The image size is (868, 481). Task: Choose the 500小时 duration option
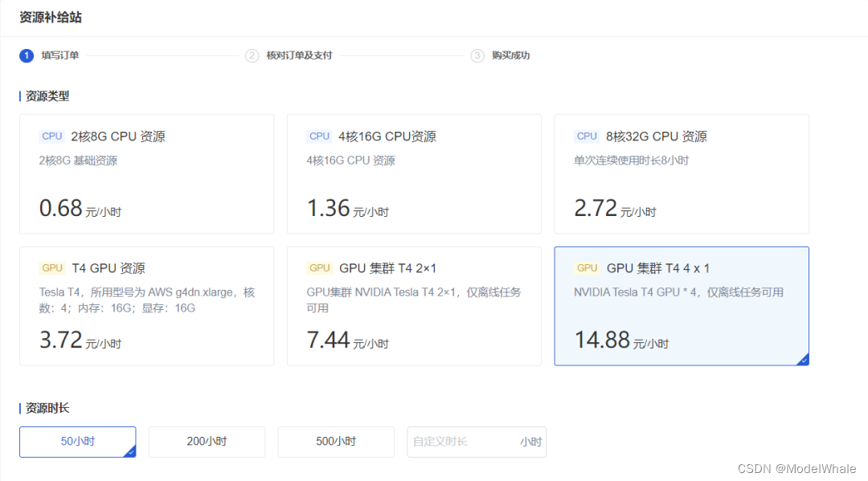(x=336, y=442)
